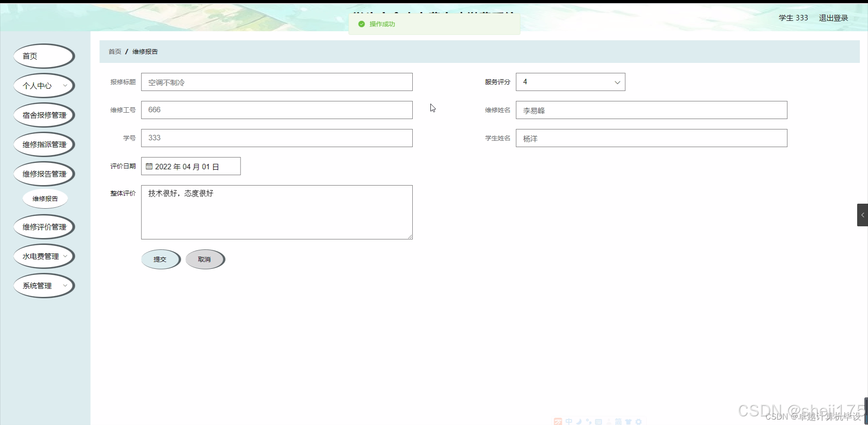Toggle full/half width with moon icon
Image resolution: width=868 pixels, height=425 pixels.
tap(579, 421)
